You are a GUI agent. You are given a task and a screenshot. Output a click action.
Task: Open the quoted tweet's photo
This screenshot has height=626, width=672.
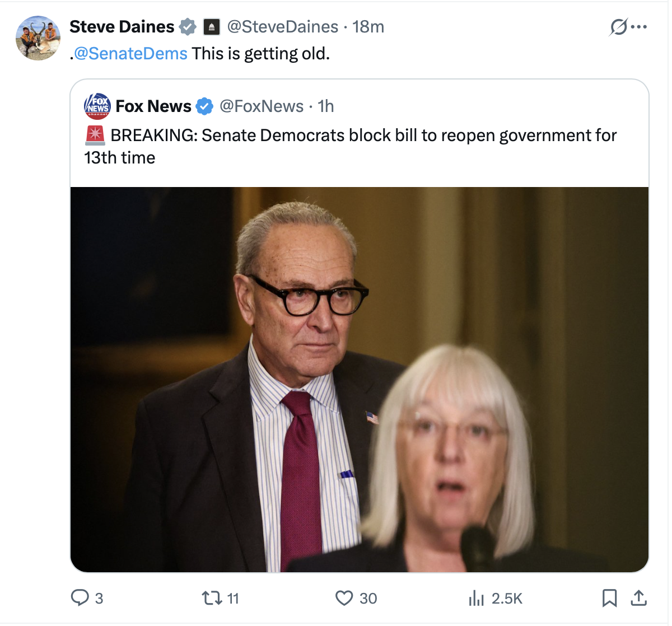359,379
